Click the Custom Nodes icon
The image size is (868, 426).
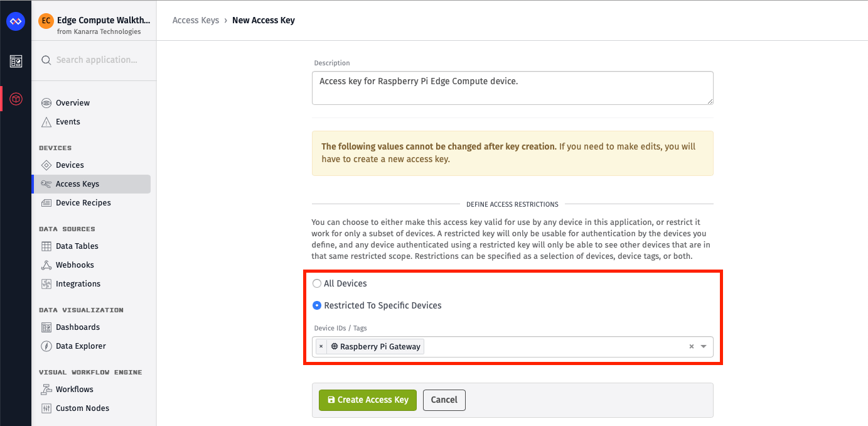point(46,408)
